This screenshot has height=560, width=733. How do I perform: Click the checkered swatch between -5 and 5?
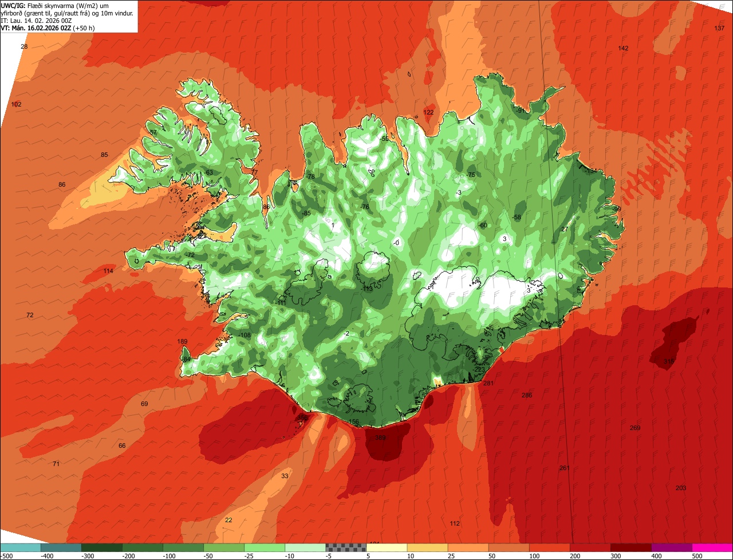point(346,547)
